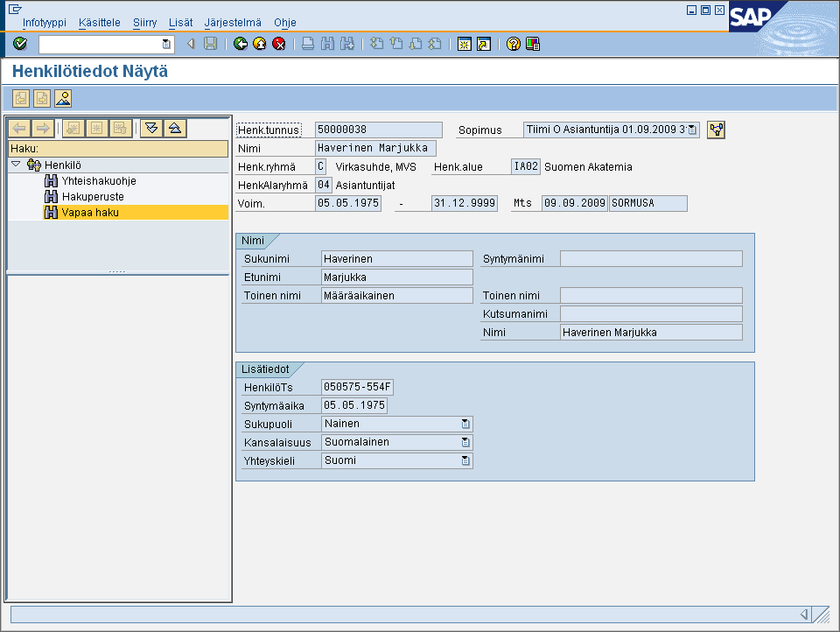Image resolution: width=840 pixels, height=632 pixels.
Task: Open the Sopimus dropdown list
Action: (692, 130)
